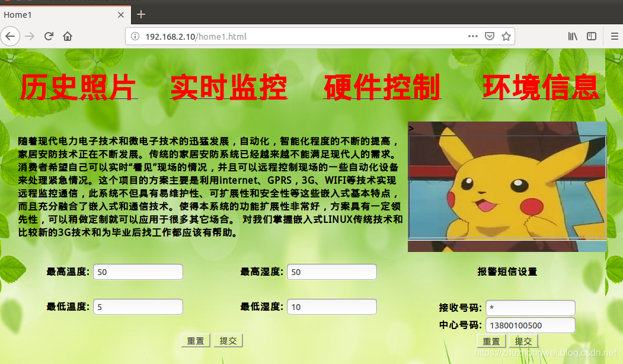Show site information icon in address bar
The height and width of the screenshot is (364, 623).
pos(135,37)
